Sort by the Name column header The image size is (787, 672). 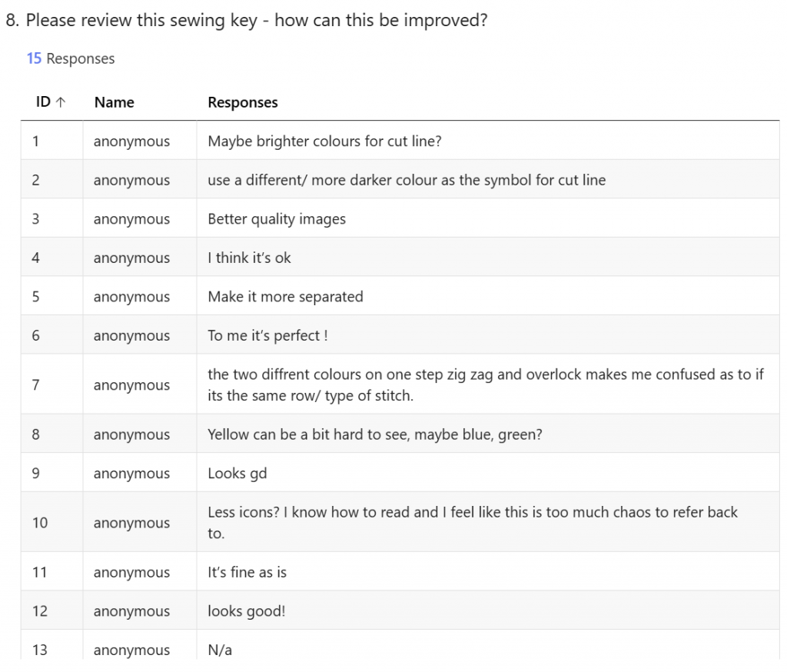[114, 102]
